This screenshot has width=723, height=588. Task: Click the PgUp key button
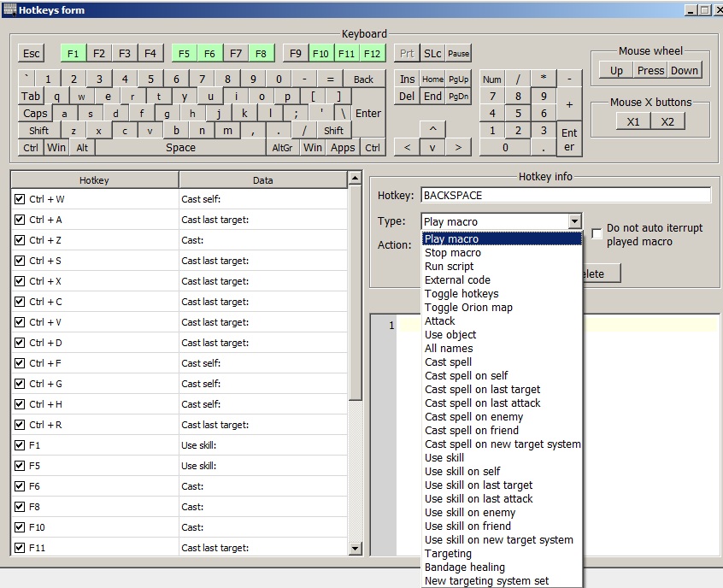tap(458, 79)
